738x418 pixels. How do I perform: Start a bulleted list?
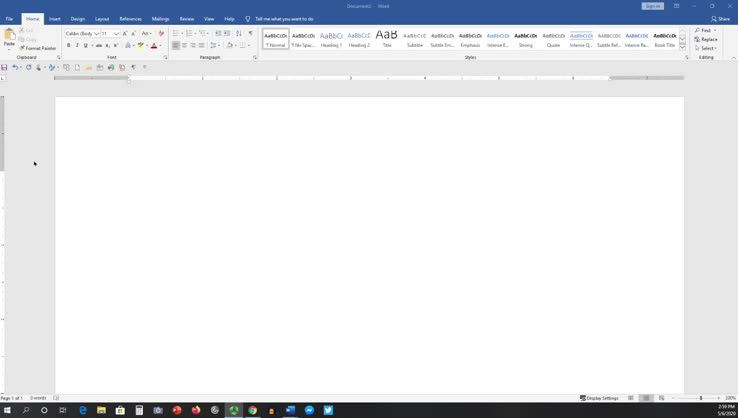pyautogui.click(x=176, y=33)
